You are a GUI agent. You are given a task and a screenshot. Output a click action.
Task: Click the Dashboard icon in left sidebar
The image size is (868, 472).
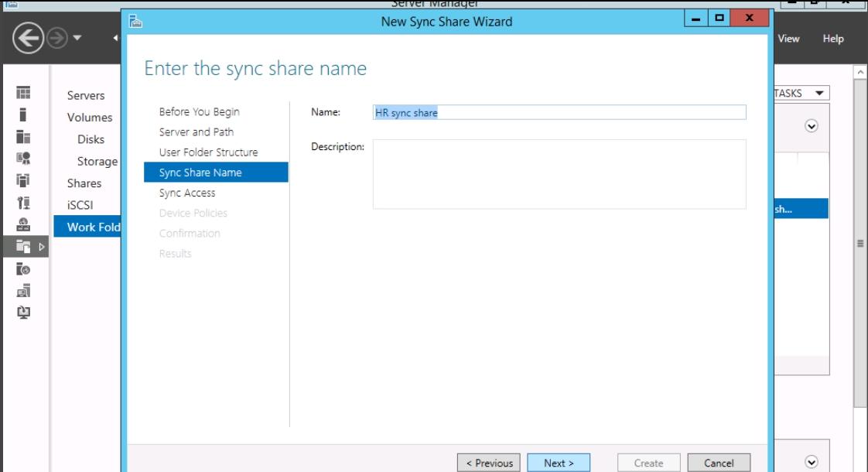coord(23,93)
